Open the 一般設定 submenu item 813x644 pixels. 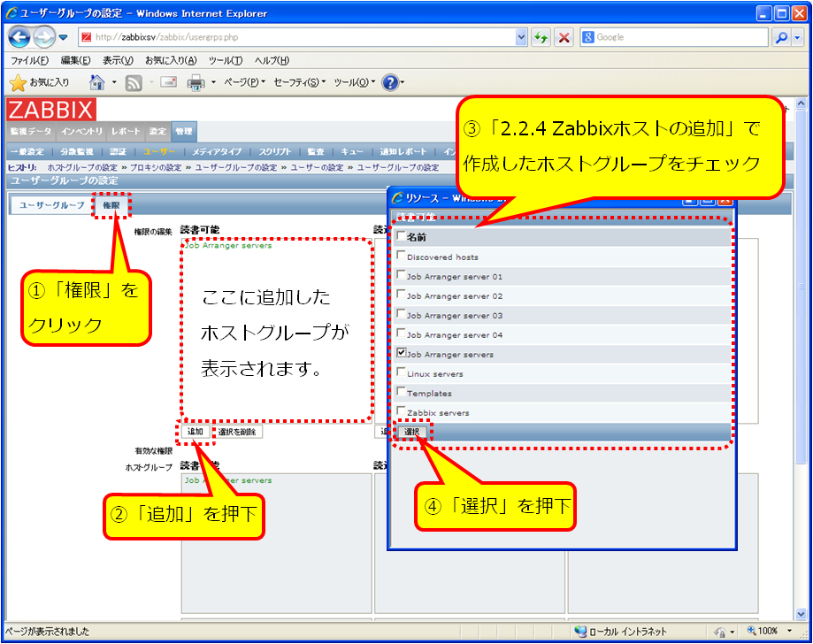click(27, 152)
